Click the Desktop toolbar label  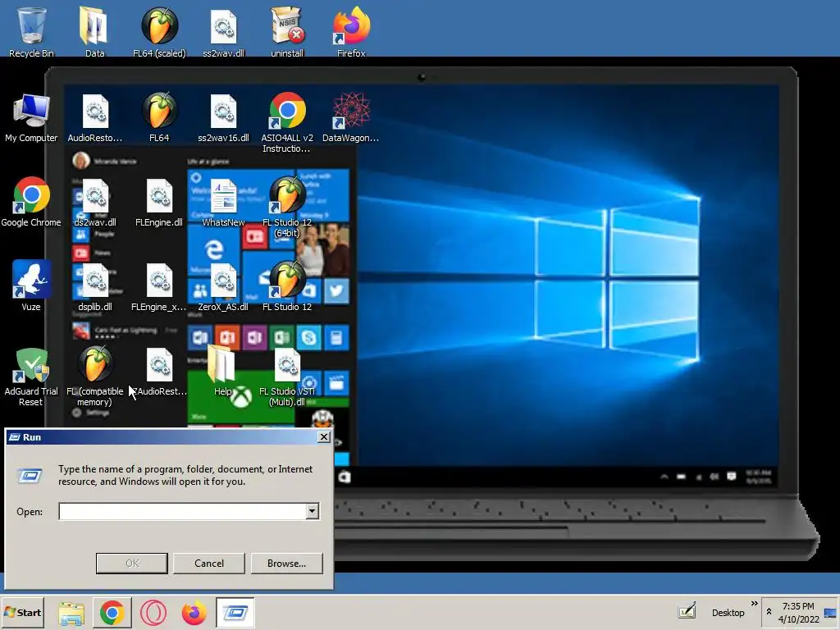tap(728, 613)
